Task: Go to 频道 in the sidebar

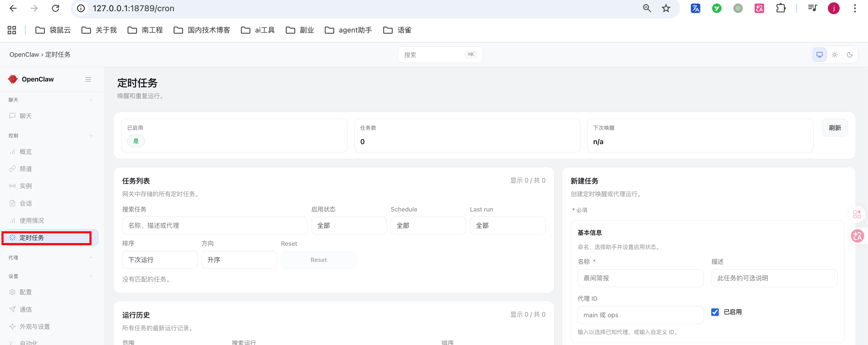Action: [x=50, y=169]
